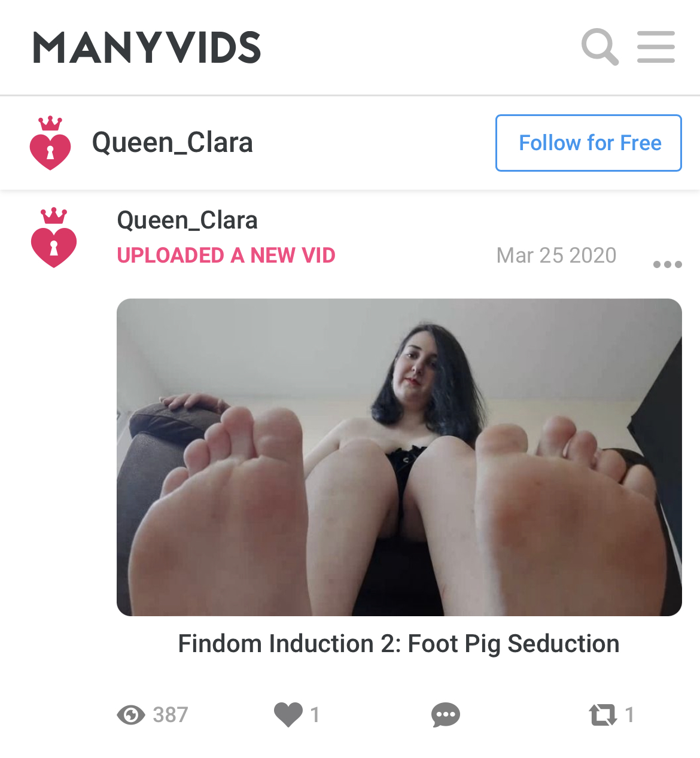Open the search magnifier icon
This screenshot has width=700, height=758.
pos(600,47)
